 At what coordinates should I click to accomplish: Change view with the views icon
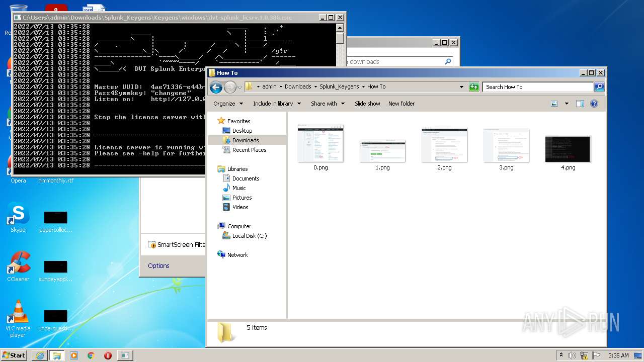coord(554,104)
